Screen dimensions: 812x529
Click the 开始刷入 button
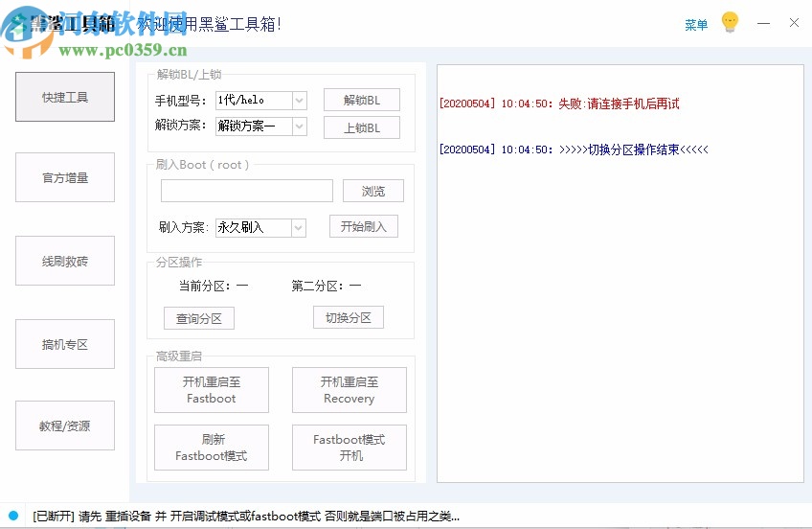click(x=364, y=226)
